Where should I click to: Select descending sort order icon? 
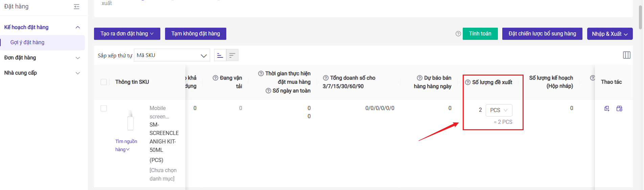pyautogui.click(x=232, y=55)
